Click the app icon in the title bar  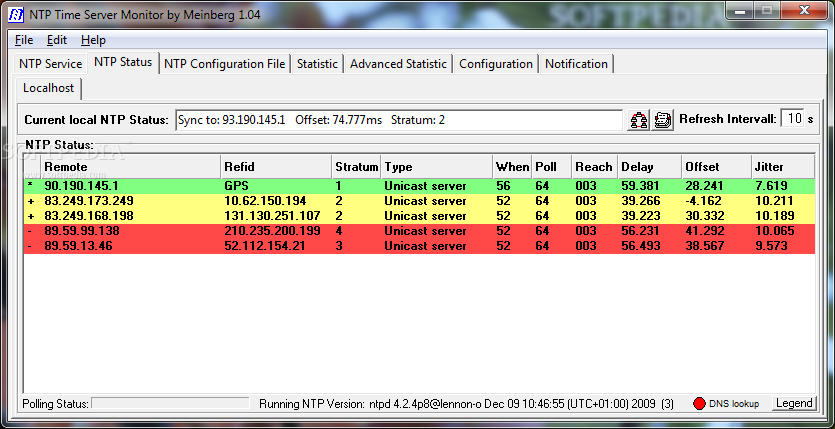[17, 14]
